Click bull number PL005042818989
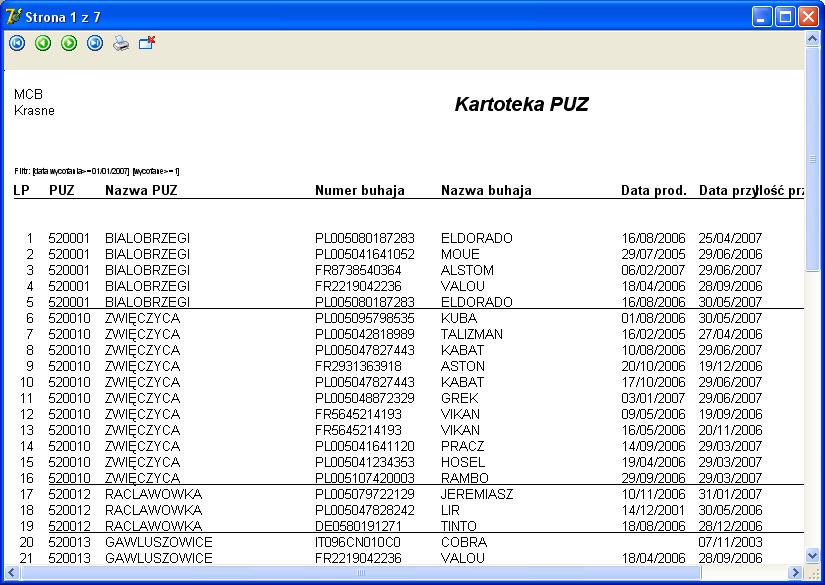This screenshot has width=825, height=585. pos(365,334)
